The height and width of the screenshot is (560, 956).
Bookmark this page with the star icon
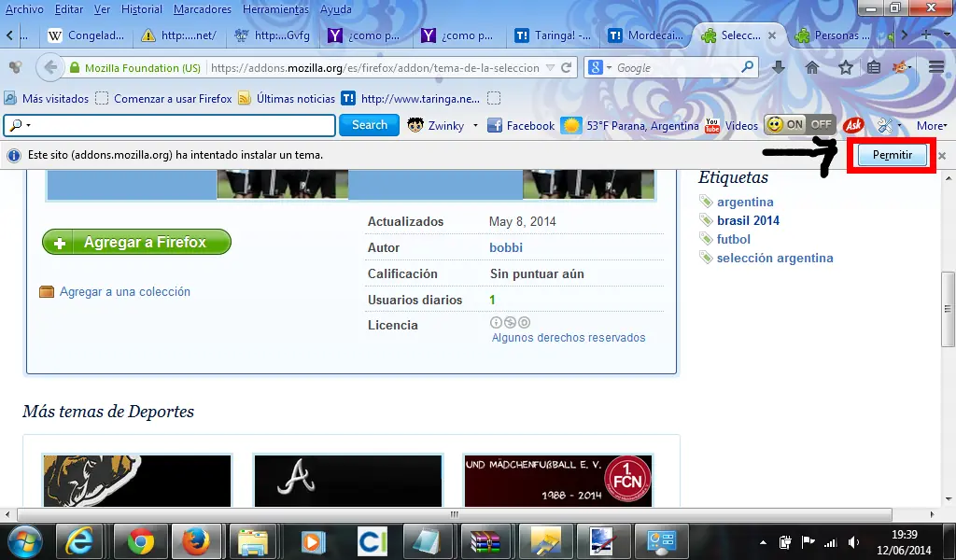pyautogui.click(x=845, y=67)
